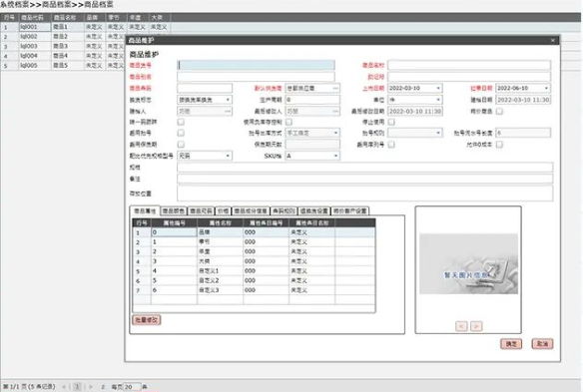This screenshot has height=392, width=583.
Task: Select row lql005 in the background product list
Action: (62, 66)
